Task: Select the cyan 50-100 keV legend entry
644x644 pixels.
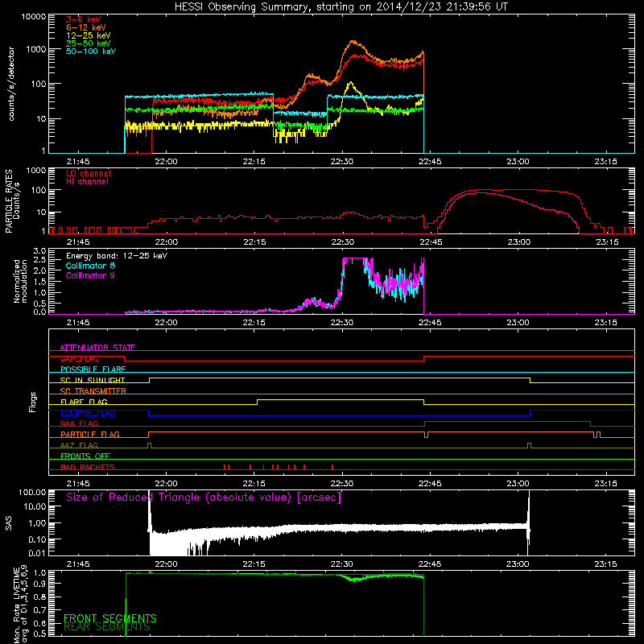Action: [91, 52]
